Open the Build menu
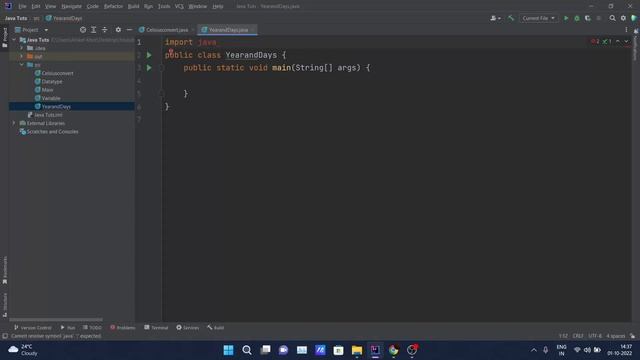Image resolution: width=640 pixels, height=360 pixels. click(x=133, y=6)
